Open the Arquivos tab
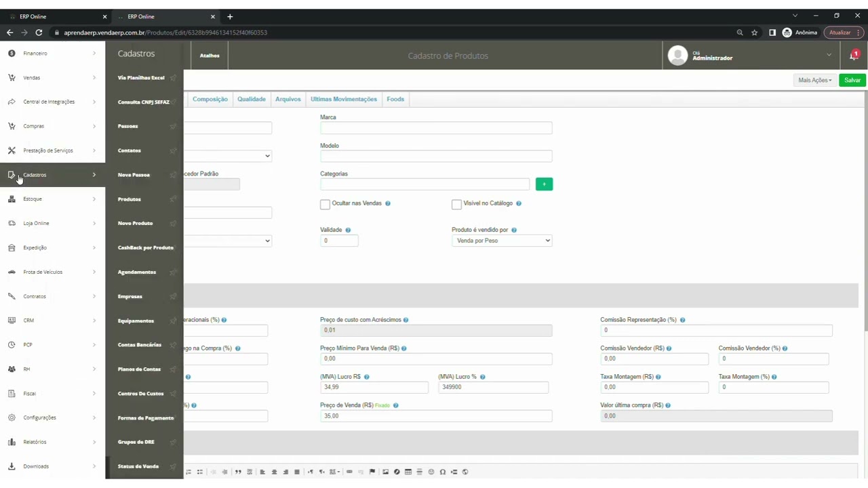 pos(288,99)
